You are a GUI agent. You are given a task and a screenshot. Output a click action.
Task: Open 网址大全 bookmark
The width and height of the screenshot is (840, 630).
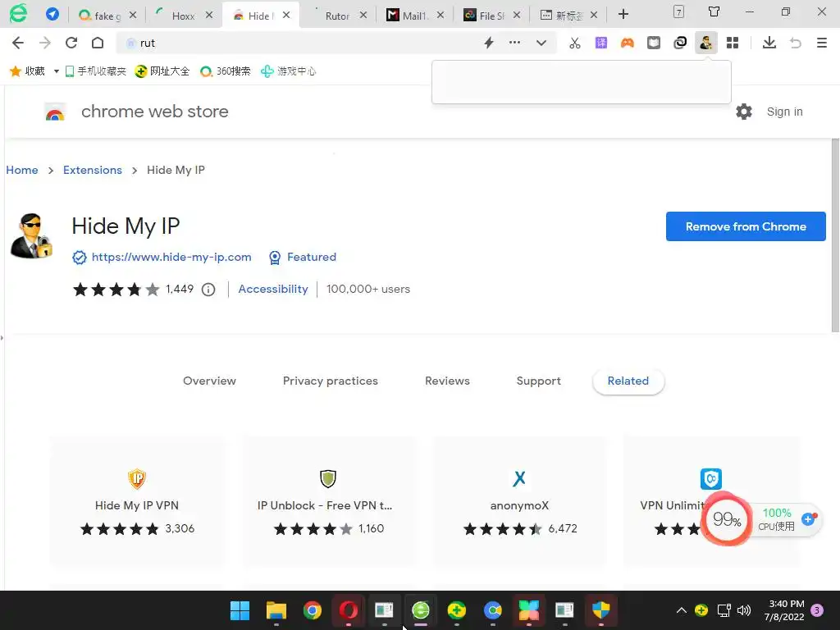[x=162, y=71]
